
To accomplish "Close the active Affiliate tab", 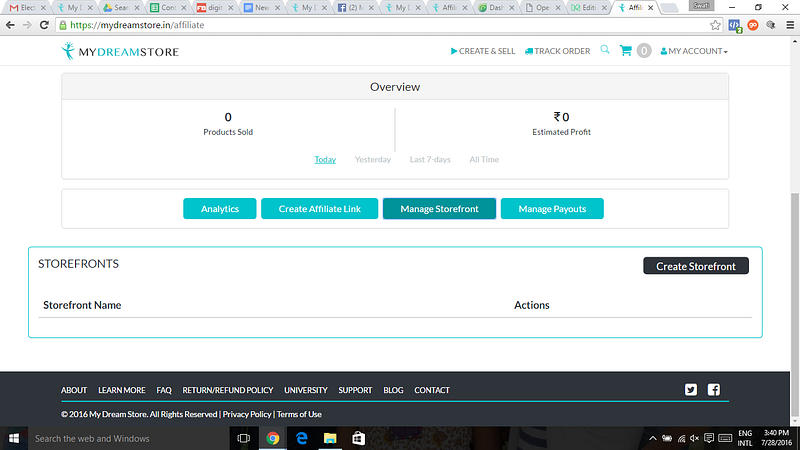I will coord(651,8).
